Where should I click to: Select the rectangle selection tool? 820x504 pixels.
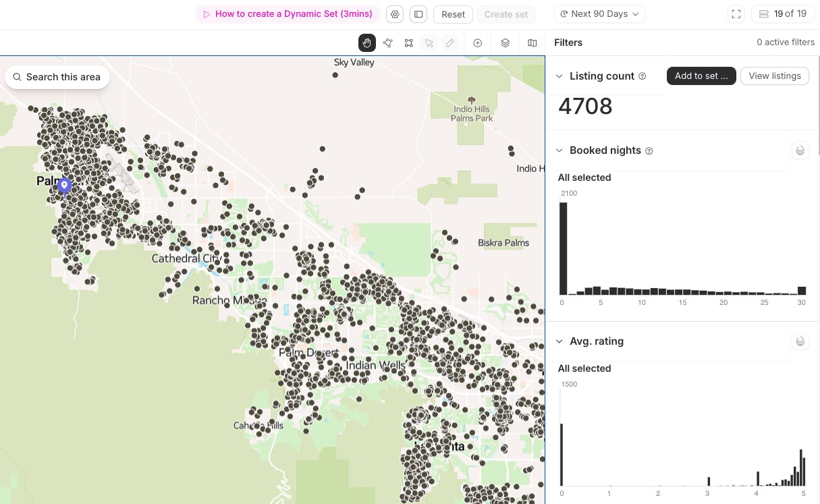(x=409, y=43)
